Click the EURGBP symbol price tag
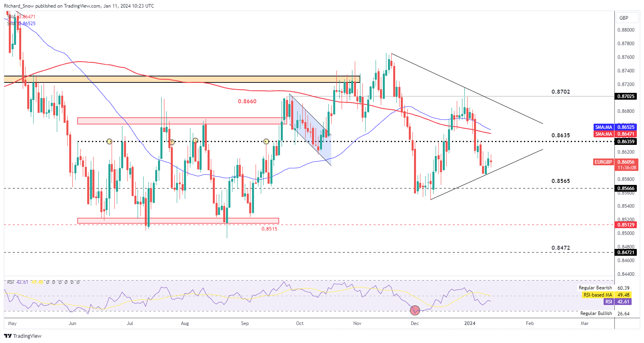Image resolution: width=644 pixels, height=343 pixels. coord(603,162)
